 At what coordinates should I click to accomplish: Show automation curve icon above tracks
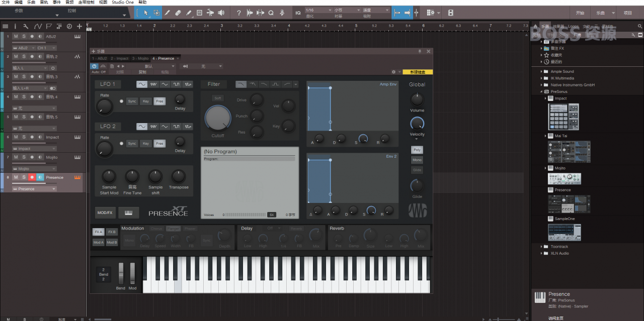[38, 26]
